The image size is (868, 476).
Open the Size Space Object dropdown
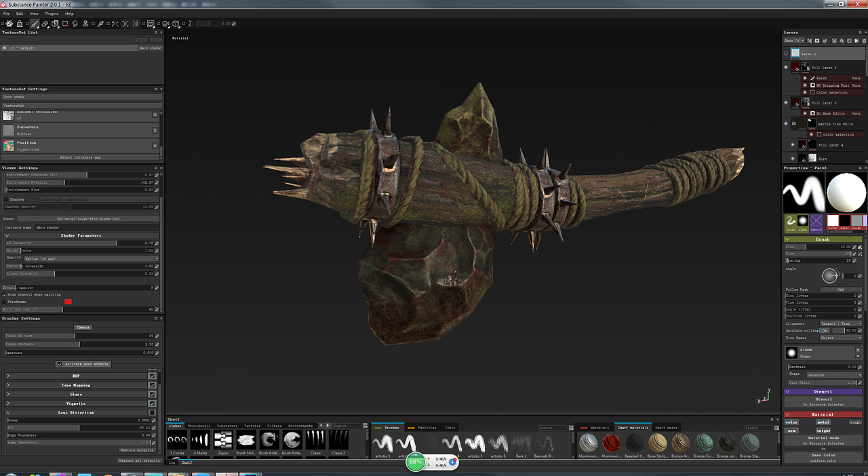click(x=841, y=338)
